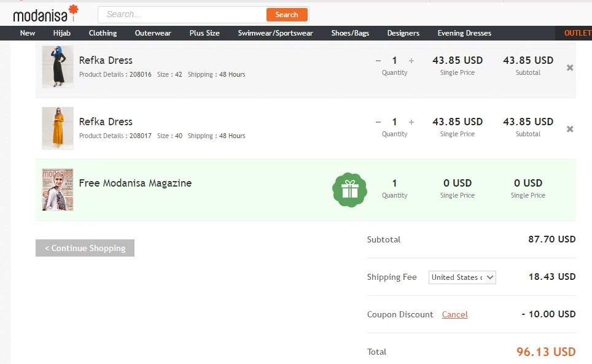Open the Clothing menu
This screenshot has width=592, height=364.
[x=103, y=33]
